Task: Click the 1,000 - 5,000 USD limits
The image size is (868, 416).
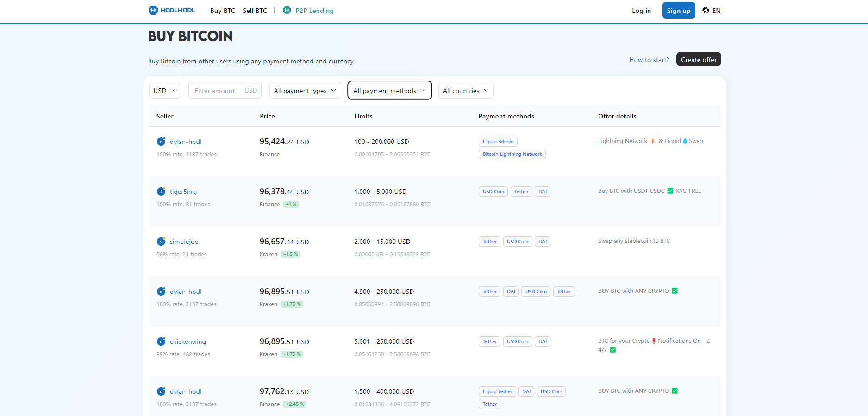Action: click(381, 192)
